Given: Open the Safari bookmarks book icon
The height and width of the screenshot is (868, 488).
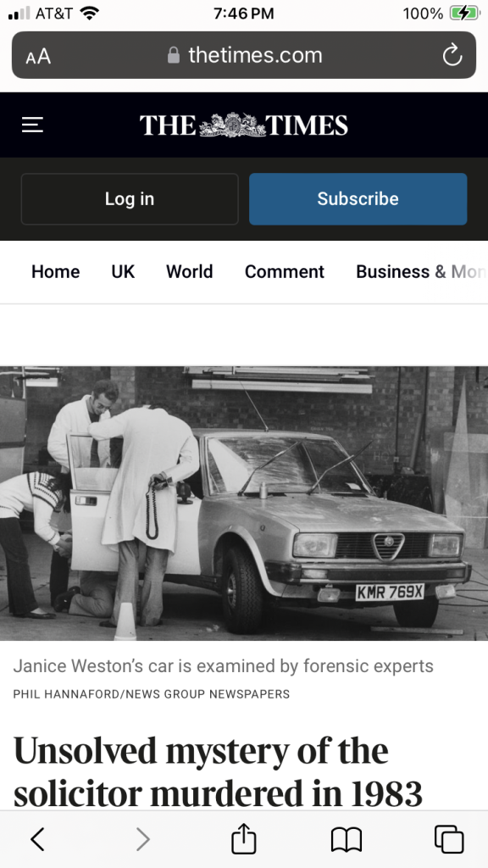Looking at the screenshot, I should 347,840.
